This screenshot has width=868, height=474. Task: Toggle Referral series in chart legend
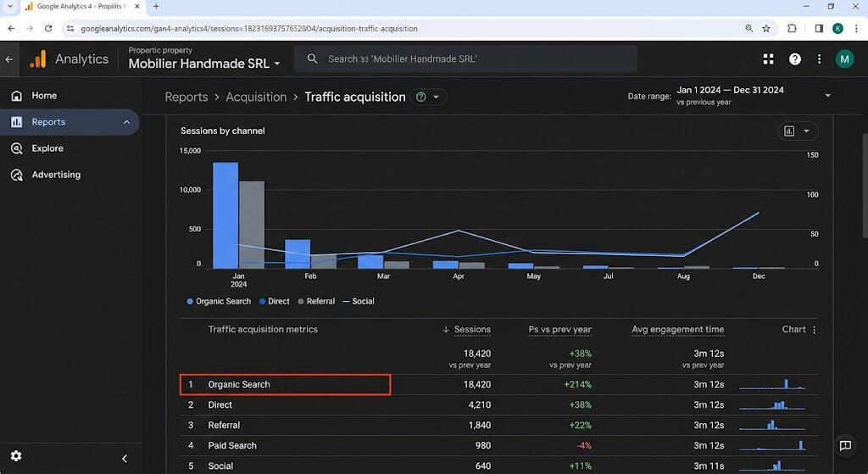click(316, 301)
